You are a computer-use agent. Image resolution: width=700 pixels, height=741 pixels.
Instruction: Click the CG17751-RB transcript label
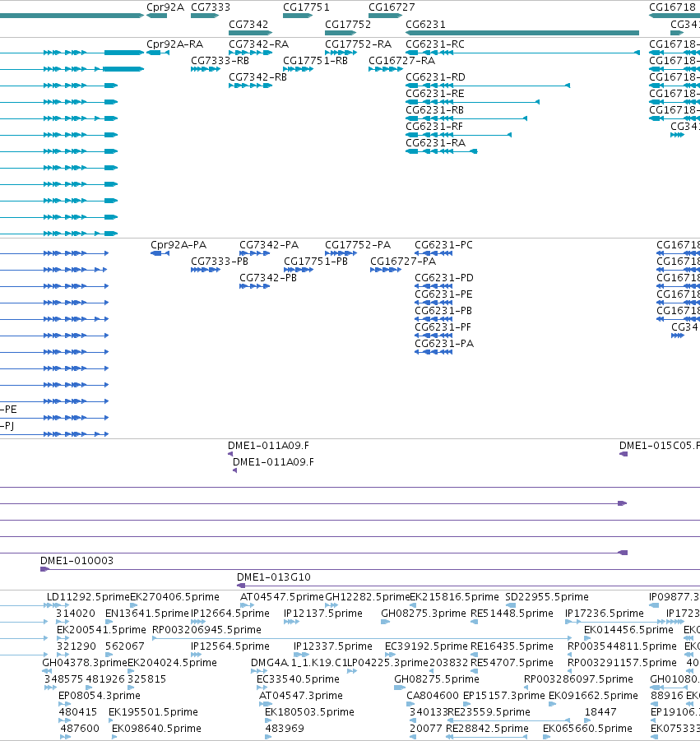tap(315, 61)
